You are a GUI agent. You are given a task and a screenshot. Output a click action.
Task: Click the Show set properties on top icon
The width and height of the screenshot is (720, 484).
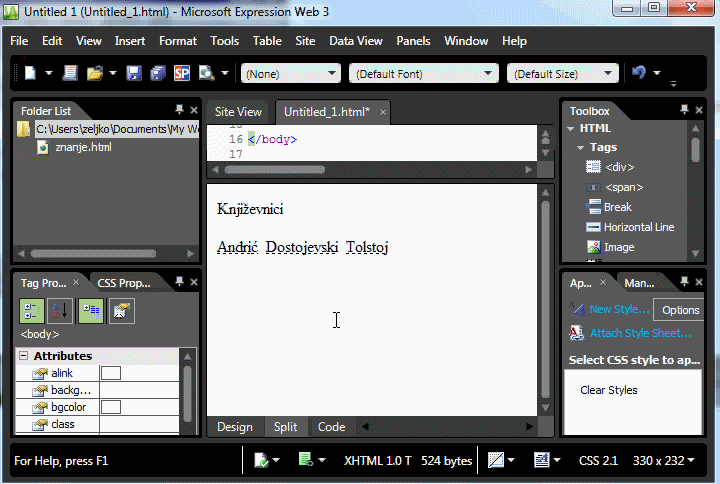coord(91,311)
